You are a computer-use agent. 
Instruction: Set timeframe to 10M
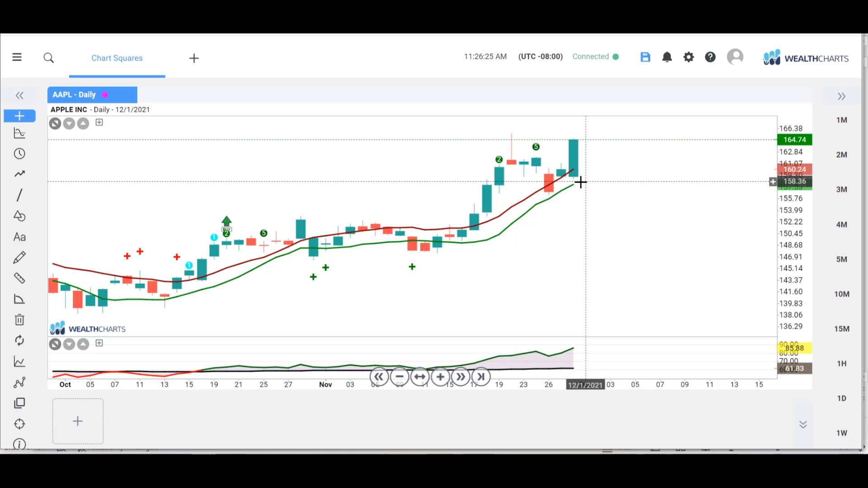pyautogui.click(x=841, y=294)
